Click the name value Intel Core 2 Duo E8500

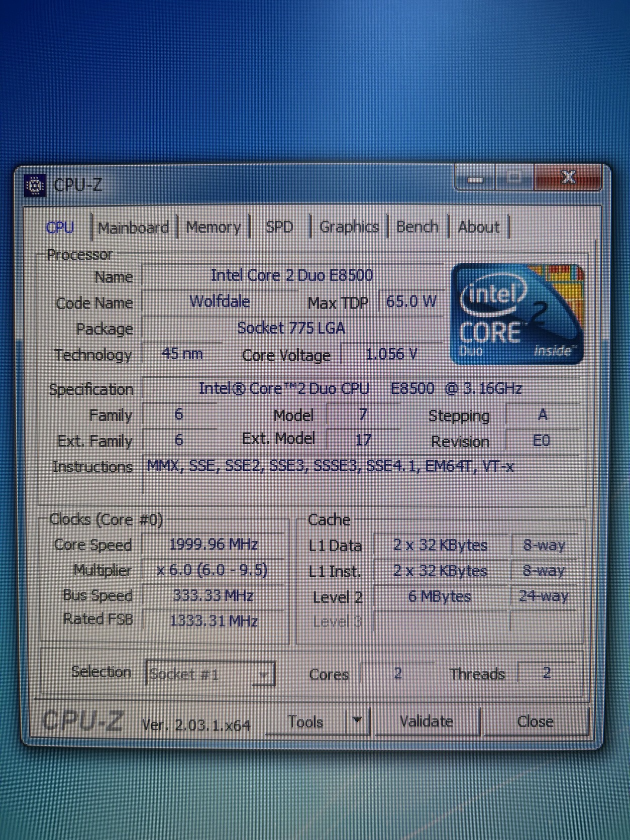click(292, 275)
